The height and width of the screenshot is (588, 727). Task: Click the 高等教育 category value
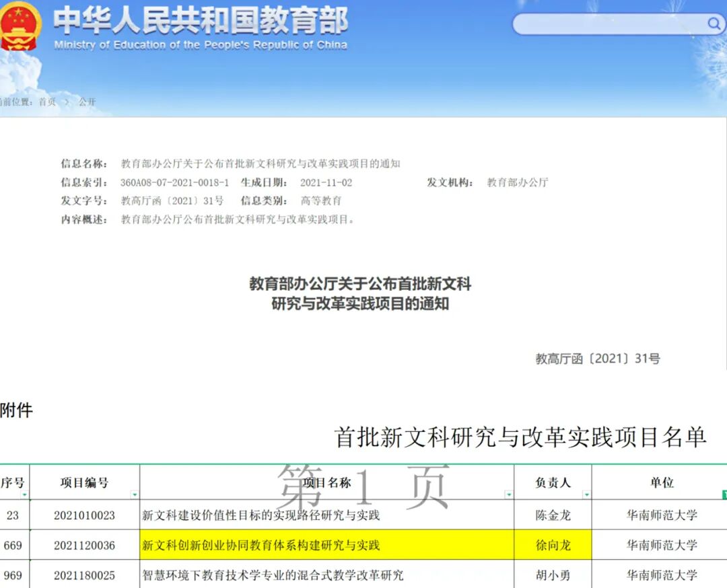pos(321,200)
